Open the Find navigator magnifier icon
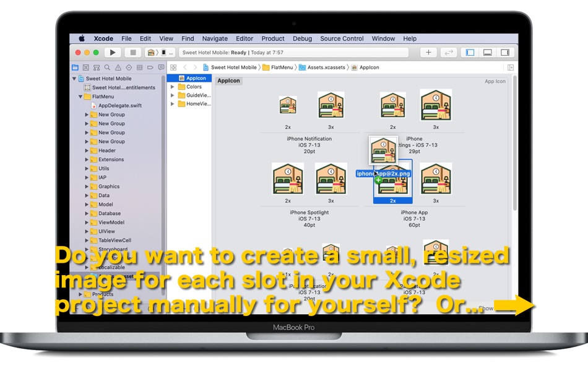The width and height of the screenshot is (588, 368). 107,68
